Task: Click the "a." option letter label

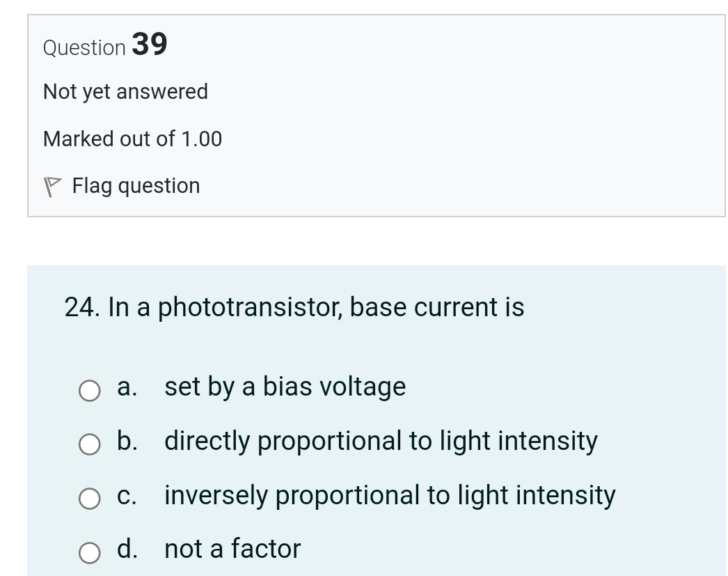Action: pyautogui.click(x=127, y=387)
